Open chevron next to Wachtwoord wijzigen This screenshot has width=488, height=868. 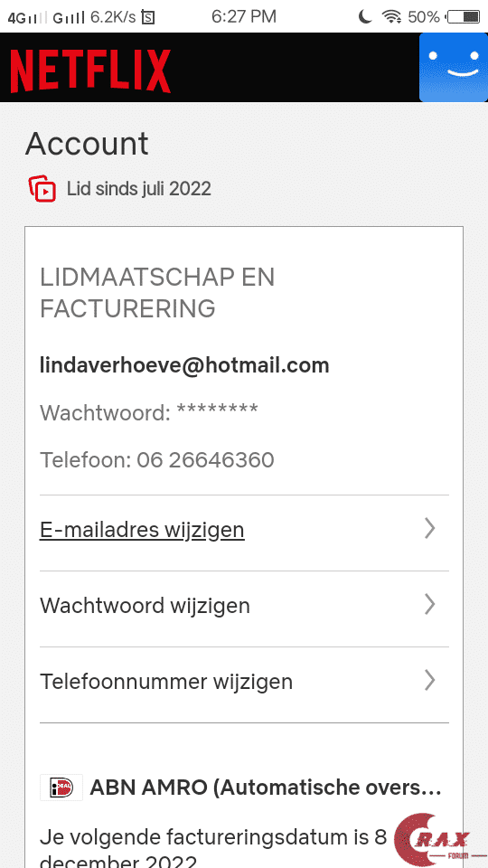point(430,605)
